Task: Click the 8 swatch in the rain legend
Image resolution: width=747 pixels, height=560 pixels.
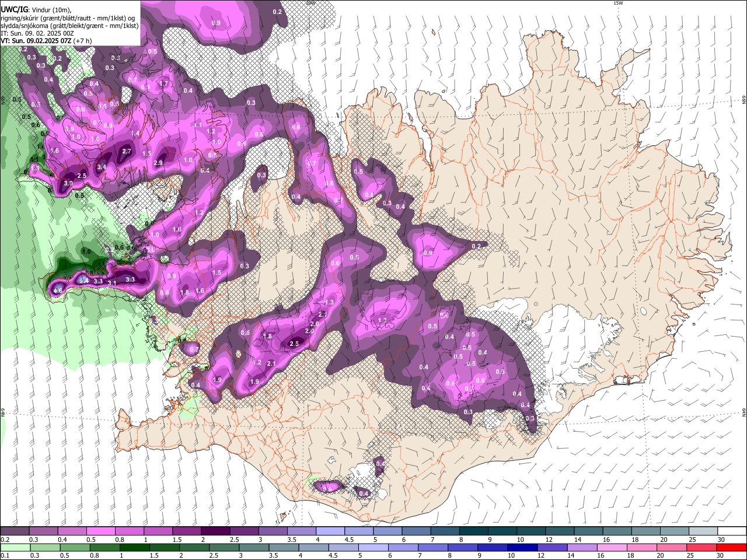Action: click(463, 547)
